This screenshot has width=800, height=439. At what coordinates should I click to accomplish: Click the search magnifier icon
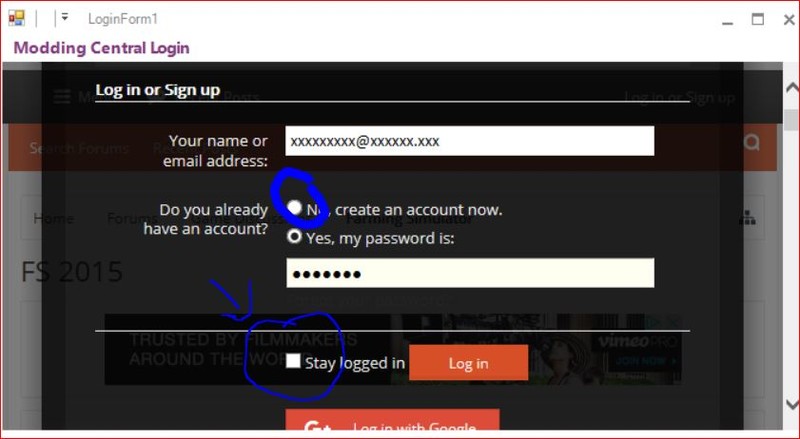tap(751, 142)
